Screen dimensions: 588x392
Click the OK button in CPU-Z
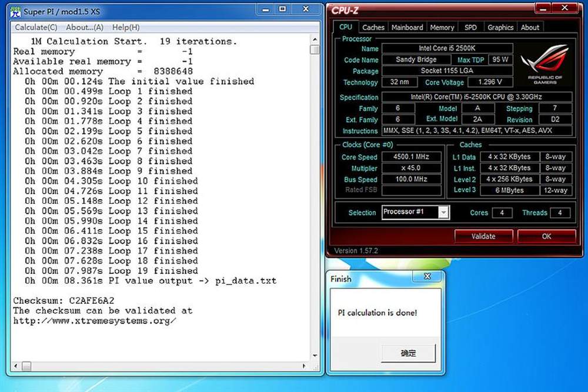pos(546,236)
